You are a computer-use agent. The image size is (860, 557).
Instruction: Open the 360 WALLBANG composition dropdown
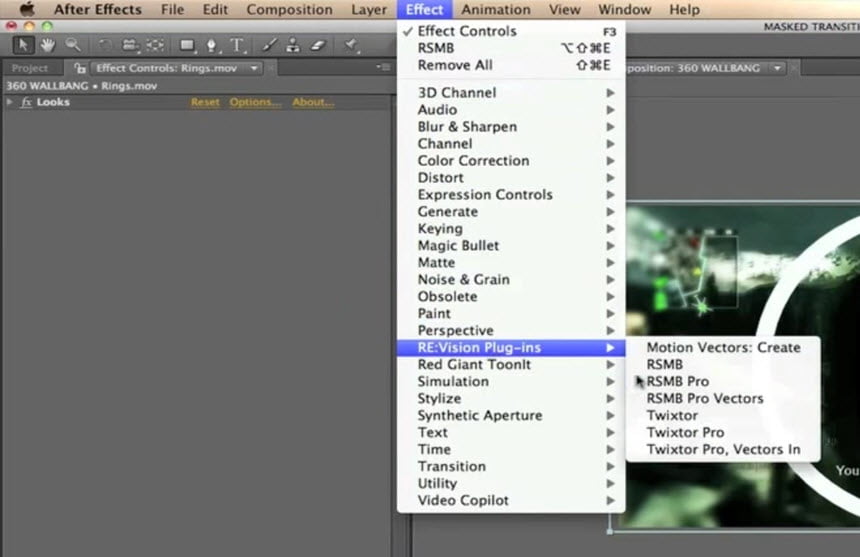point(778,69)
